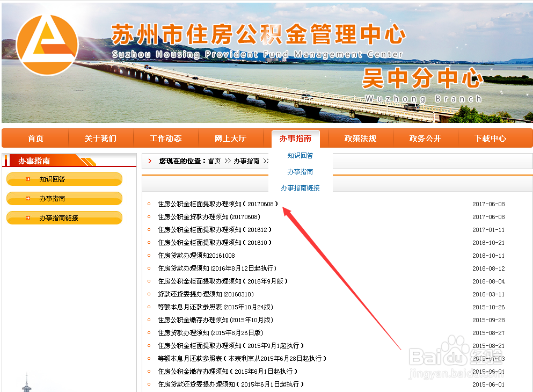The width and height of the screenshot is (533, 392).
Task: Click the arrow icon on the 办事指南 sidebar button
Action: [28, 199]
